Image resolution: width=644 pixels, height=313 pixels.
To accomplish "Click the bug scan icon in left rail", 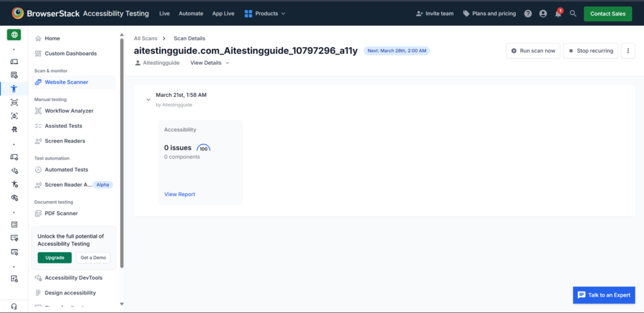I will (14, 116).
